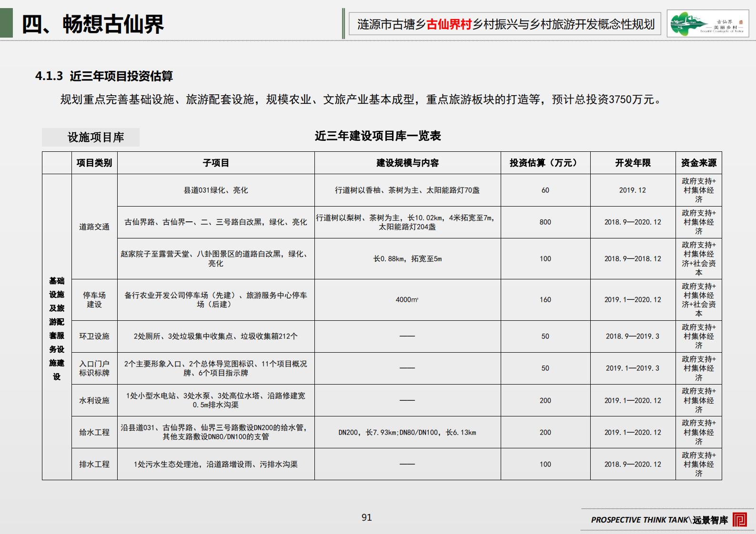Click the date cell 2019.12
The width and height of the screenshot is (756, 534).
pyautogui.click(x=633, y=190)
